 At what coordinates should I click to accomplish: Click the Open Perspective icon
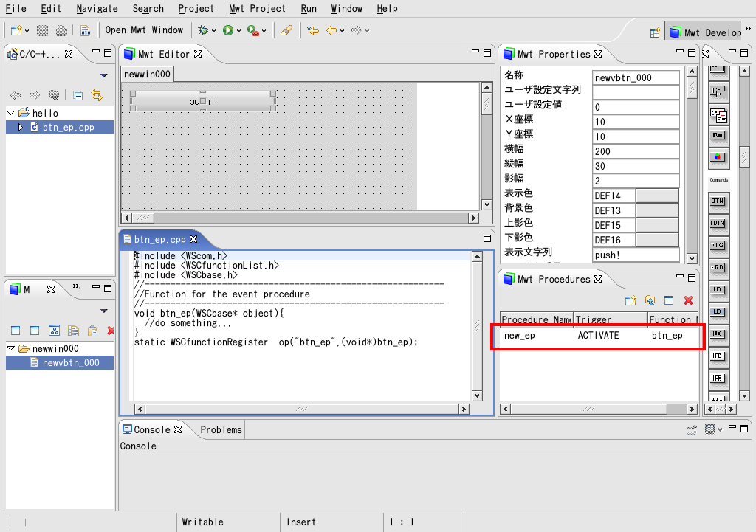pos(656,32)
